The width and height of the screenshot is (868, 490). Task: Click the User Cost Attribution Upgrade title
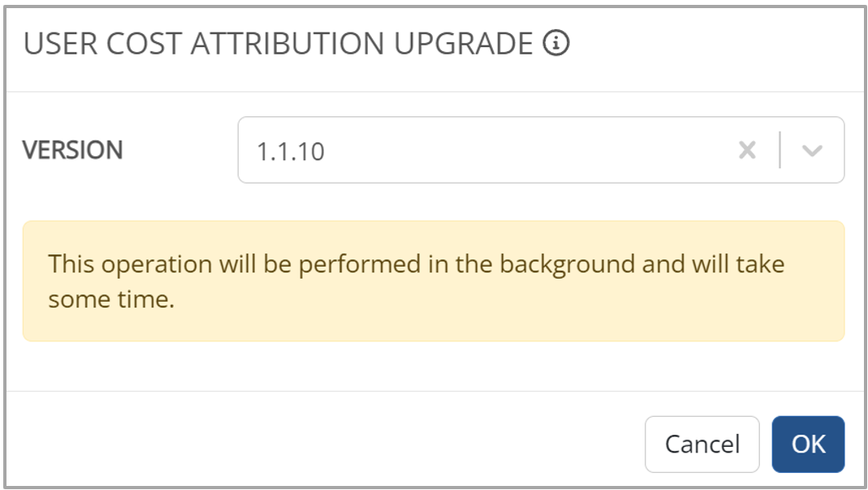pyautogui.click(x=279, y=45)
